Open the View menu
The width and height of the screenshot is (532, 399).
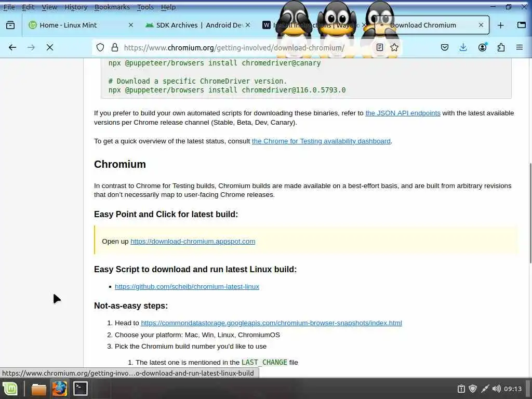(x=49, y=7)
